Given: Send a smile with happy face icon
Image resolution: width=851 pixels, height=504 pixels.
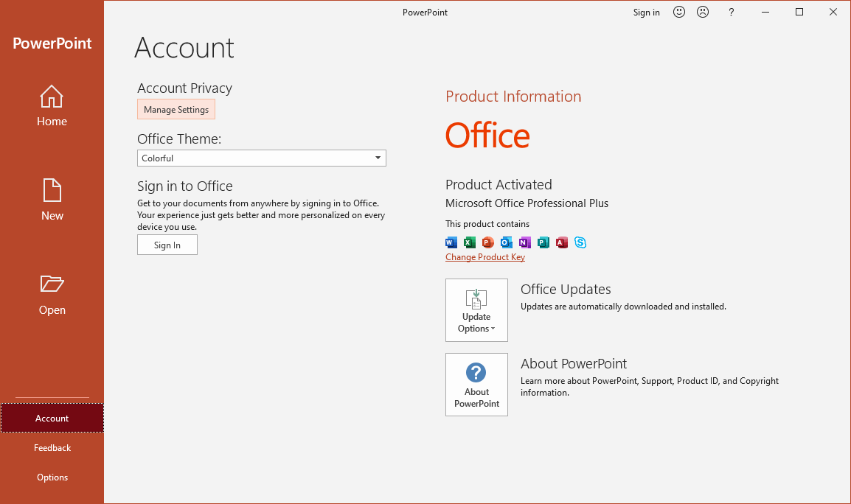Looking at the screenshot, I should (x=679, y=12).
